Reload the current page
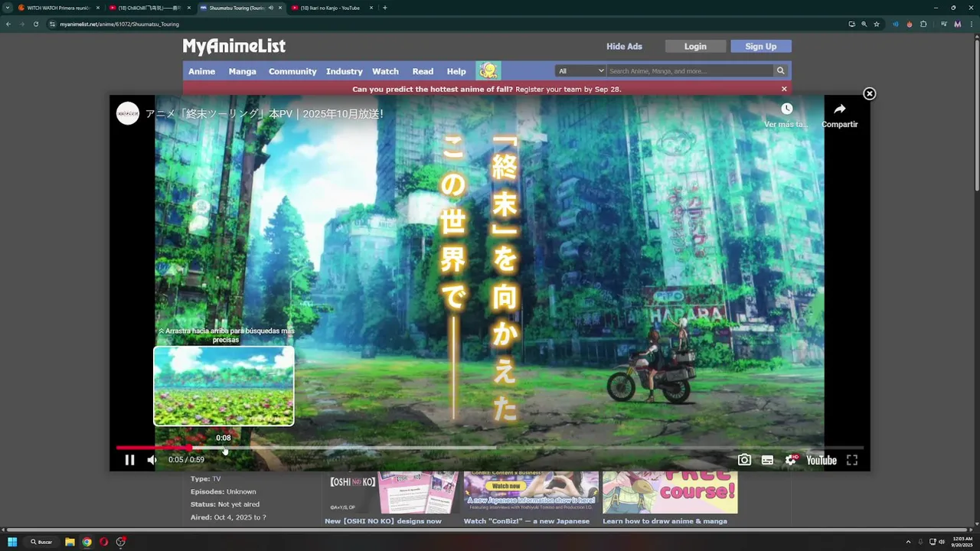 point(35,24)
